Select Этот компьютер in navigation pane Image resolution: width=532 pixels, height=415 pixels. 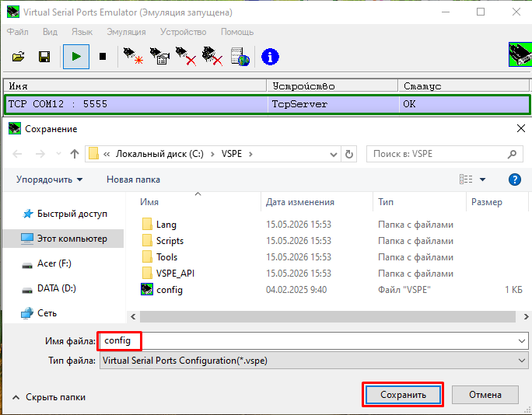[x=64, y=239]
